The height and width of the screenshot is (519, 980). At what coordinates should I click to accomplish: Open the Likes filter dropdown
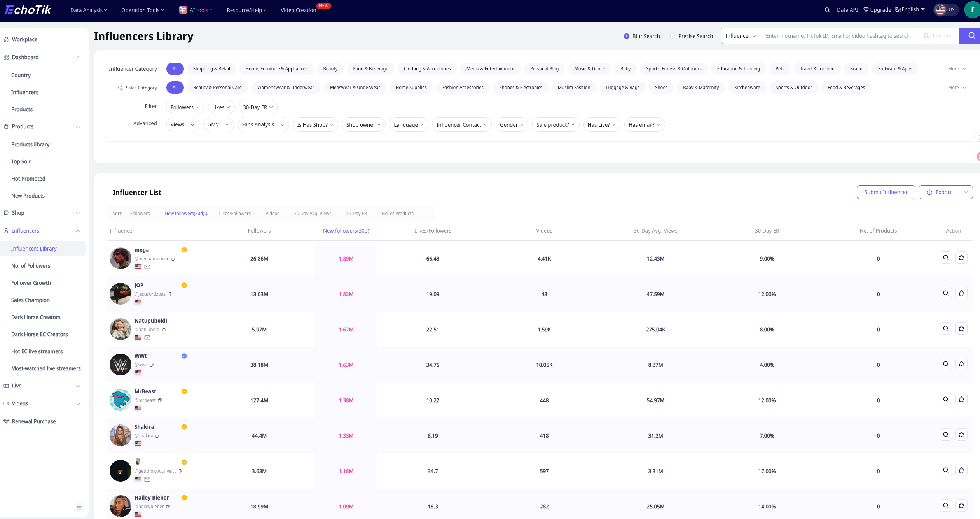[221, 107]
